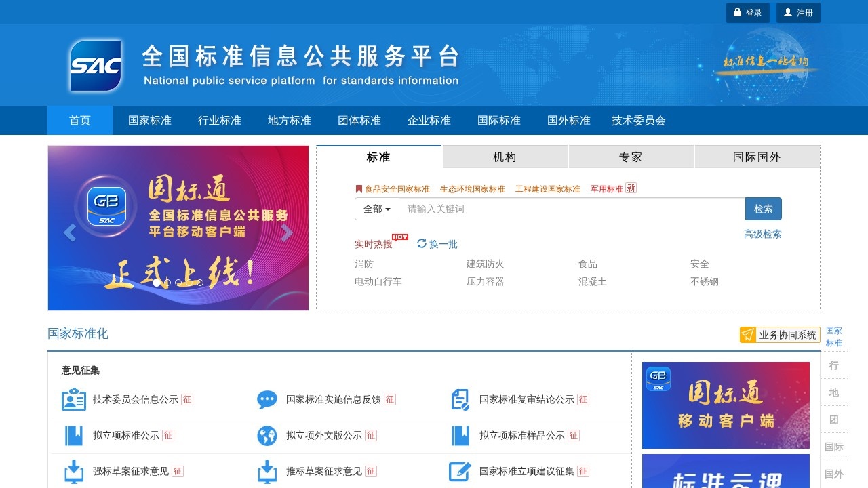This screenshot has height=488, width=868.
Task: Click the 注册 button
Action: pyautogui.click(x=798, y=13)
